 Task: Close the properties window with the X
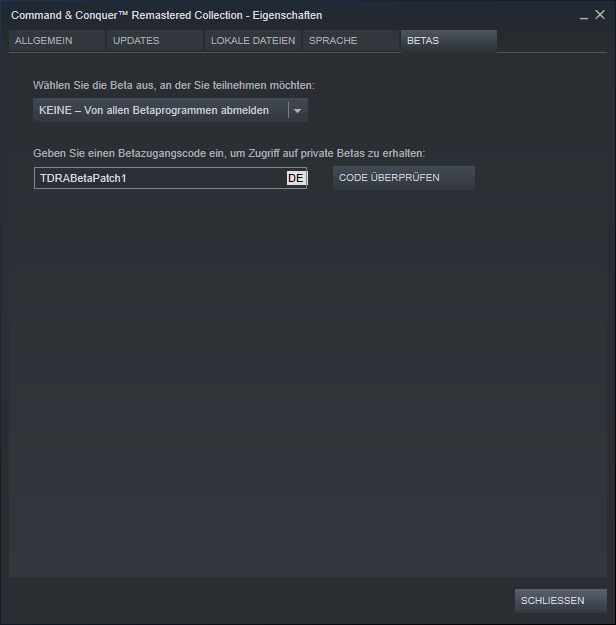(600, 15)
